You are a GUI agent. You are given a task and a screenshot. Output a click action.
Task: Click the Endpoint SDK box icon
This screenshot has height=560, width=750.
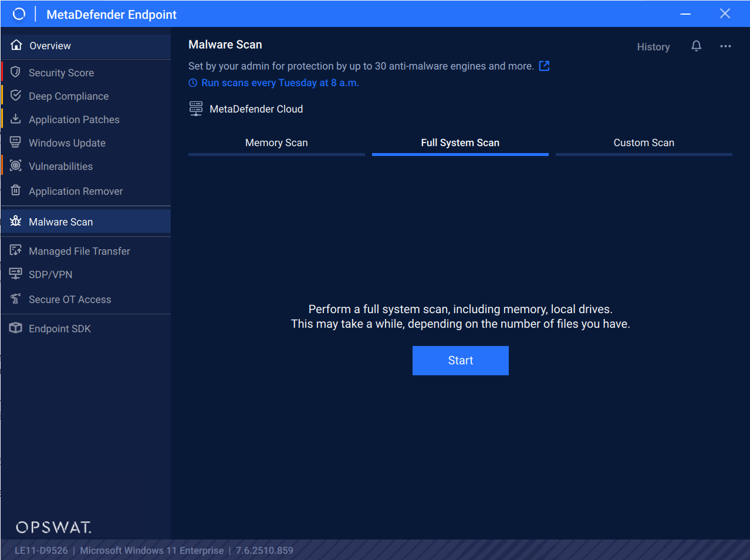click(x=16, y=328)
